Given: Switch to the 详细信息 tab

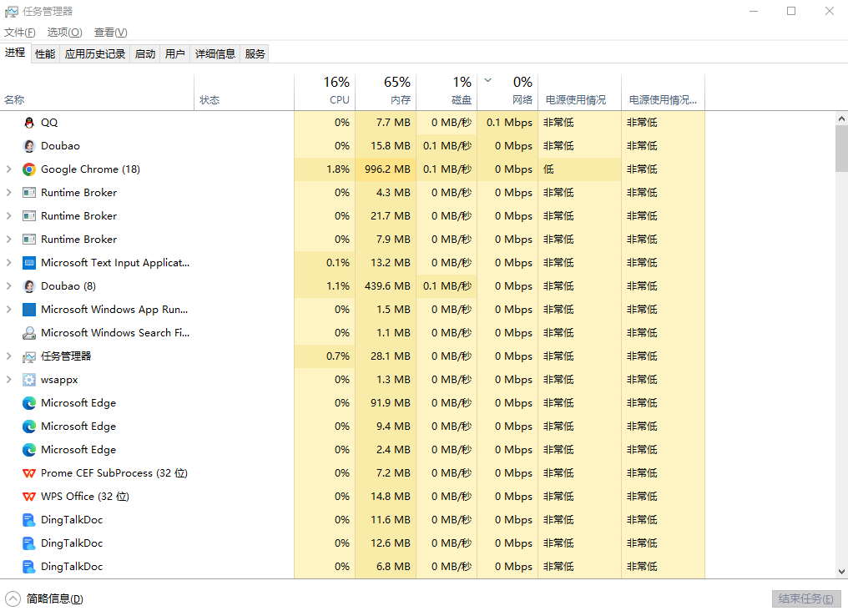Looking at the screenshot, I should pyautogui.click(x=215, y=53).
